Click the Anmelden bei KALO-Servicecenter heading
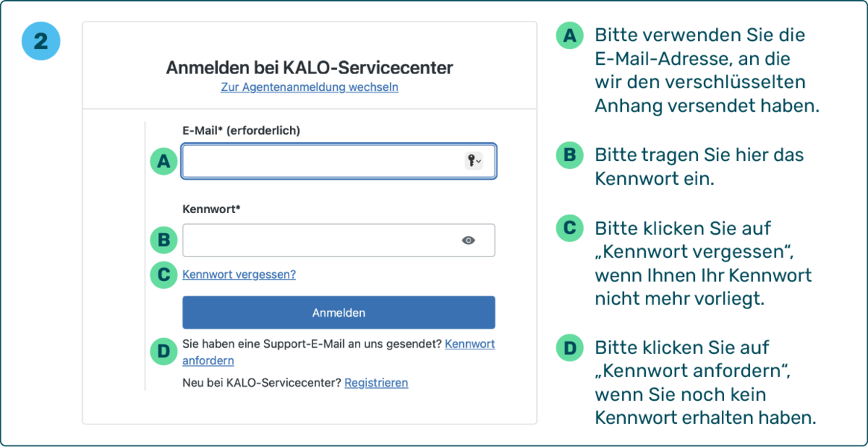This screenshot has height=447, width=868. (x=309, y=67)
